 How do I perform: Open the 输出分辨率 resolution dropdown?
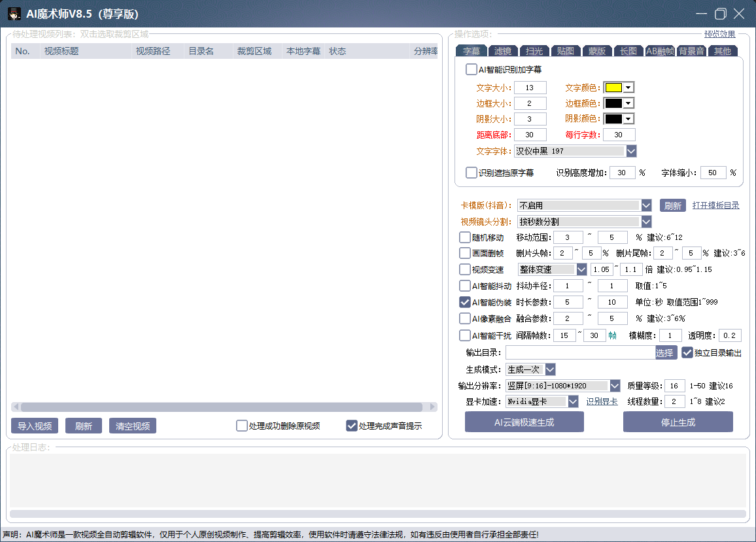pyautogui.click(x=615, y=386)
